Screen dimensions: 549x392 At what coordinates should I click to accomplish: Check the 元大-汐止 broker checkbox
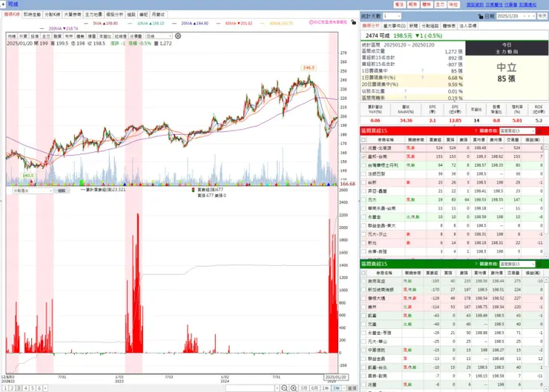tap(364, 234)
